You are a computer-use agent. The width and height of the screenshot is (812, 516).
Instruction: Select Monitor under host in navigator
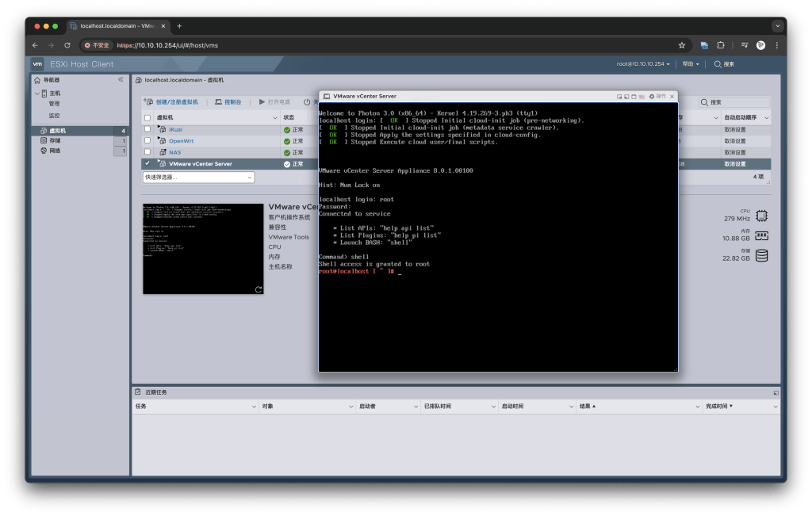point(54,116)
